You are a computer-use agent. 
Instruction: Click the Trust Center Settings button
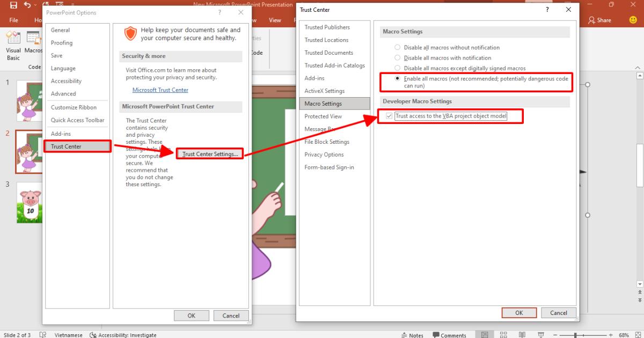[x=210, y=154]
